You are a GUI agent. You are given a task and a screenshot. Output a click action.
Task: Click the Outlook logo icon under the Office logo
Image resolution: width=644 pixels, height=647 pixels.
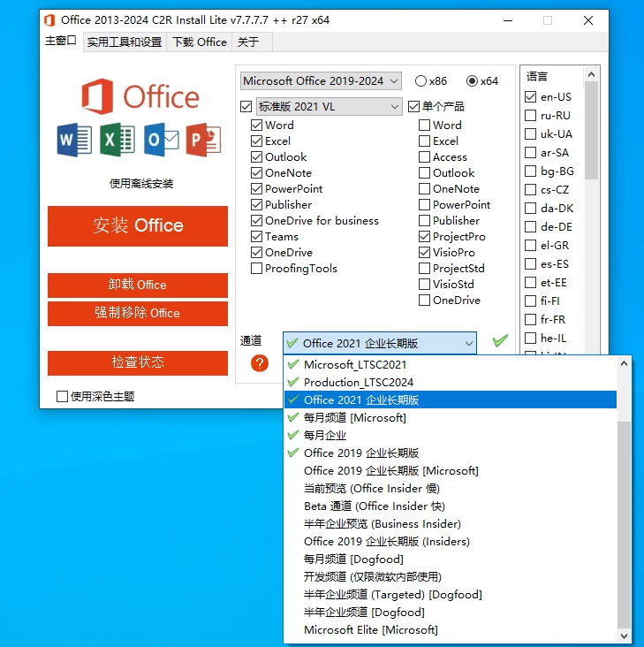[x=161, y=140]
